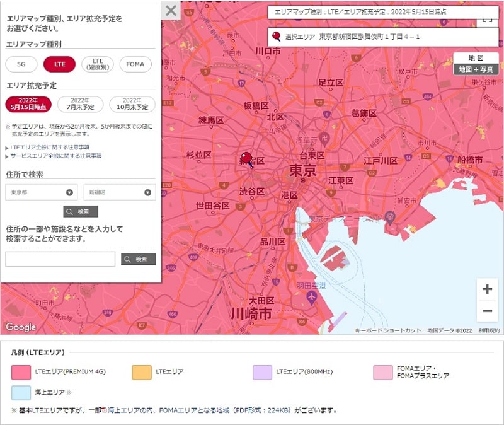Viewport: 504px width, 425px height.
Task: Choose 2022年7月末予定 expansion schedule
Action: pos(81,104)
